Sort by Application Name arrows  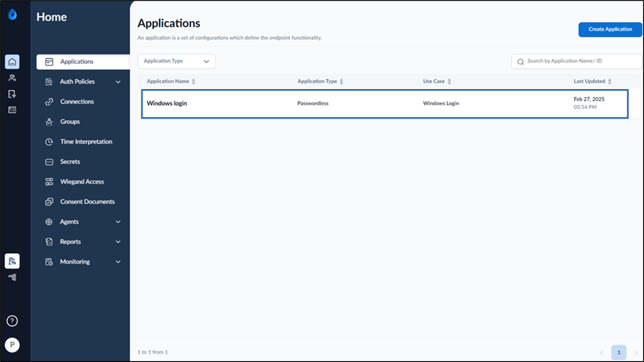tap(194, 81)
